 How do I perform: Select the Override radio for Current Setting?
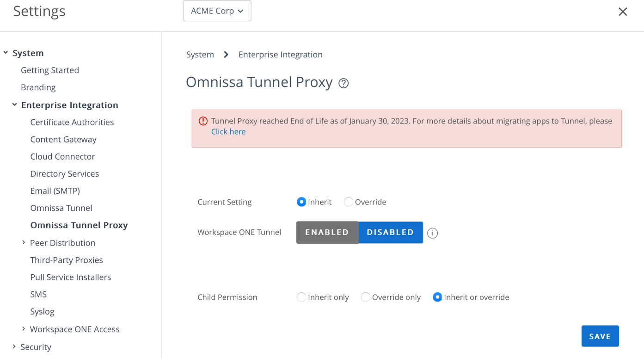click(x=348, y=202)
